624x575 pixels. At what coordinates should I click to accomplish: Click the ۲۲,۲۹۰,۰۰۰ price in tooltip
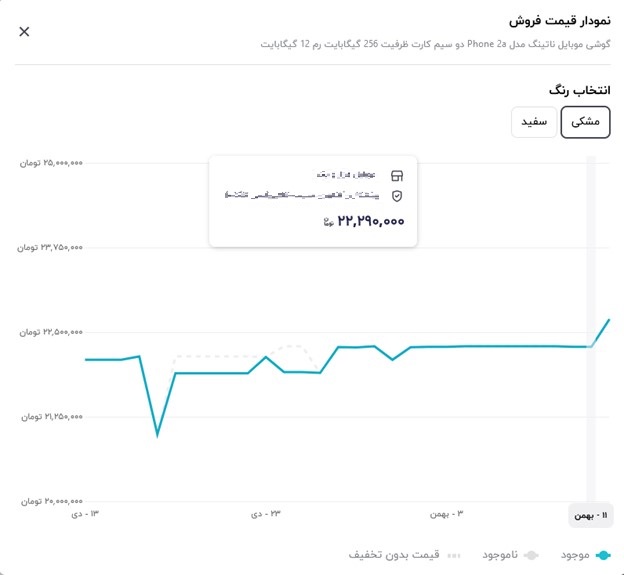[371, 221]
